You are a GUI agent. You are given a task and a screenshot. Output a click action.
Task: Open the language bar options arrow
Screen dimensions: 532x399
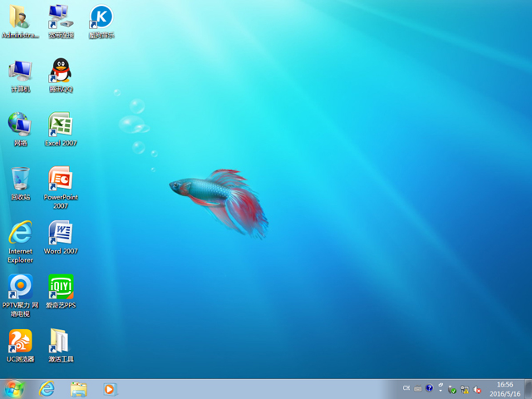[x=441, y=391]
